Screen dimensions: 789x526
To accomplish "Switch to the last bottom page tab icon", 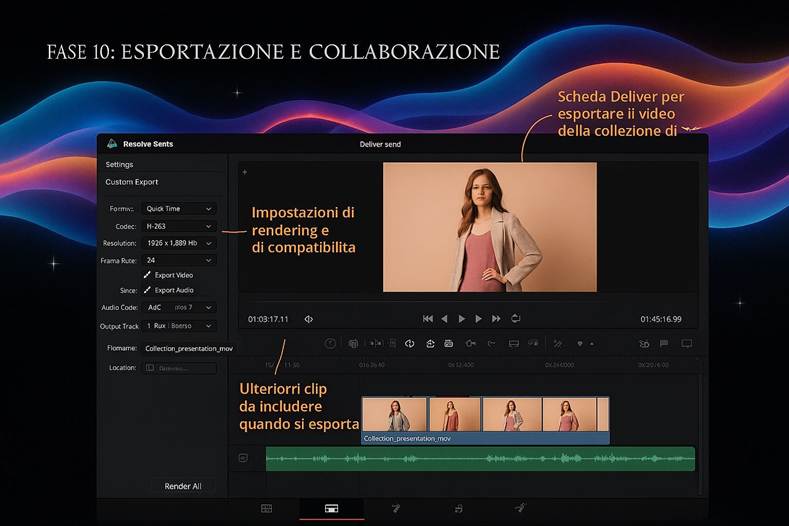I will [x=520, y=508].
